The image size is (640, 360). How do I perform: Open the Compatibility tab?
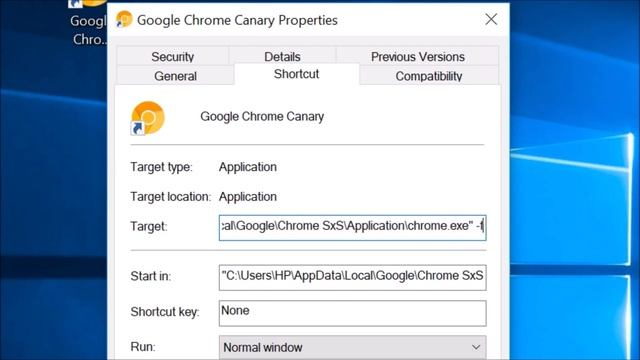429,76
